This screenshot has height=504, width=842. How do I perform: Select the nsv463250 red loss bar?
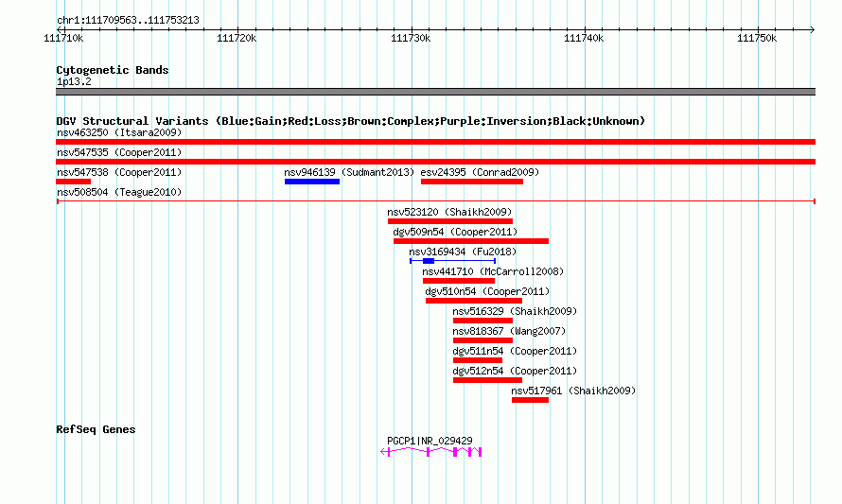435,142
